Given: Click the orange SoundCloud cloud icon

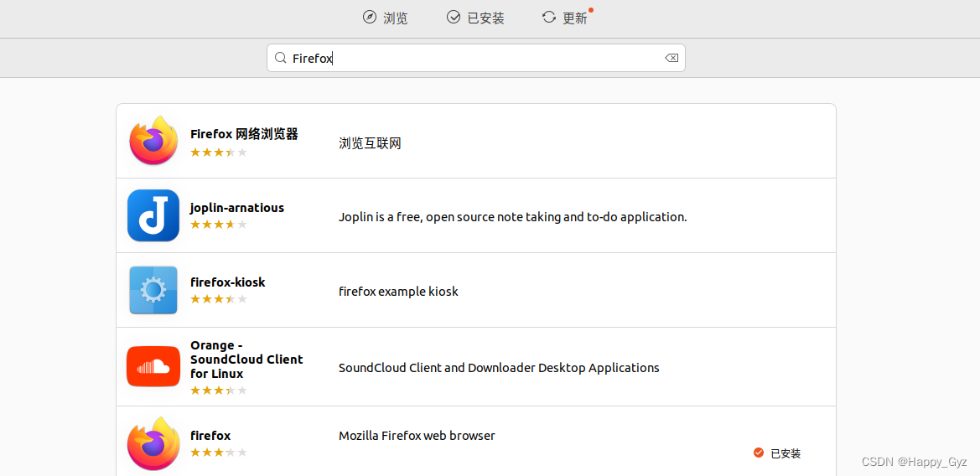Looking at the screenshot, I should coord(153,366).
